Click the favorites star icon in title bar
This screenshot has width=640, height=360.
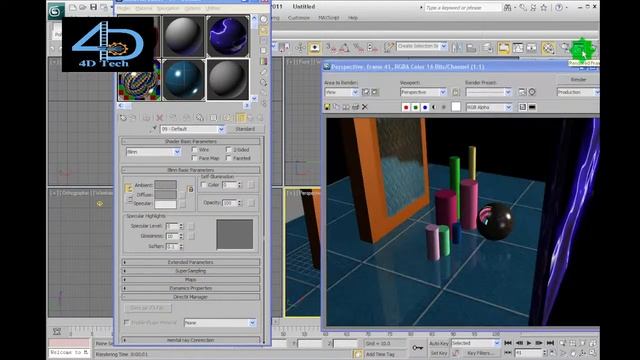tap(544, 7)
